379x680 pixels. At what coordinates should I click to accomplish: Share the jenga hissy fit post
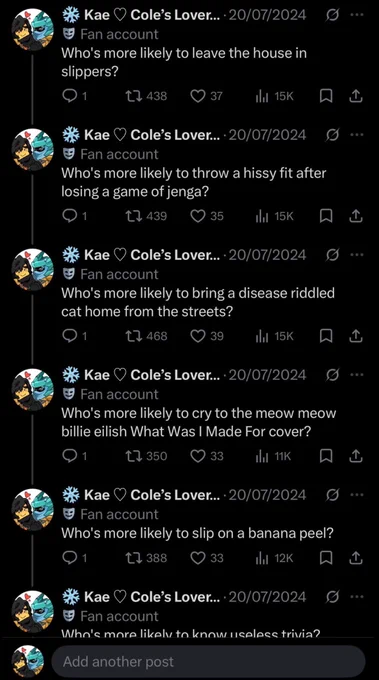tap(356, 216)
